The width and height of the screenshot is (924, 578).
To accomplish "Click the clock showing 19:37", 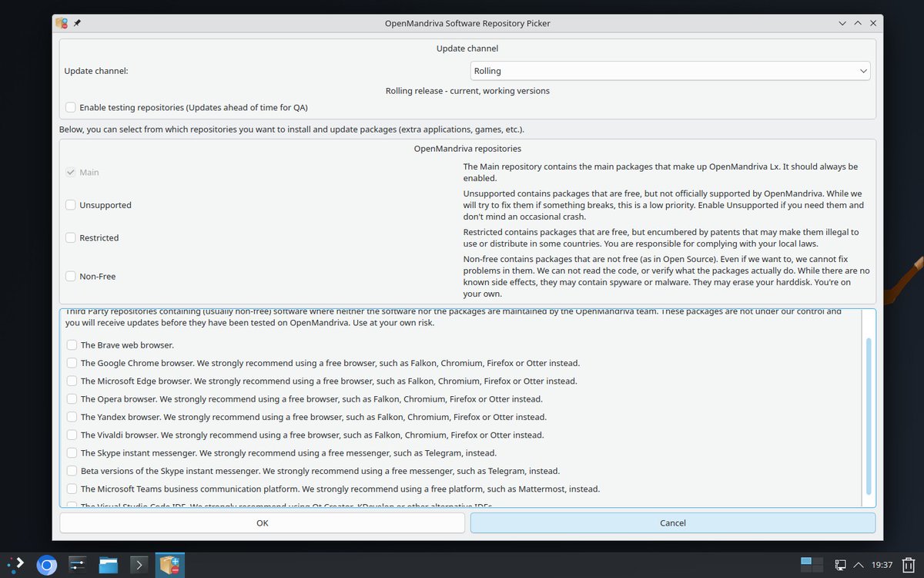I will tap(882, 566).
